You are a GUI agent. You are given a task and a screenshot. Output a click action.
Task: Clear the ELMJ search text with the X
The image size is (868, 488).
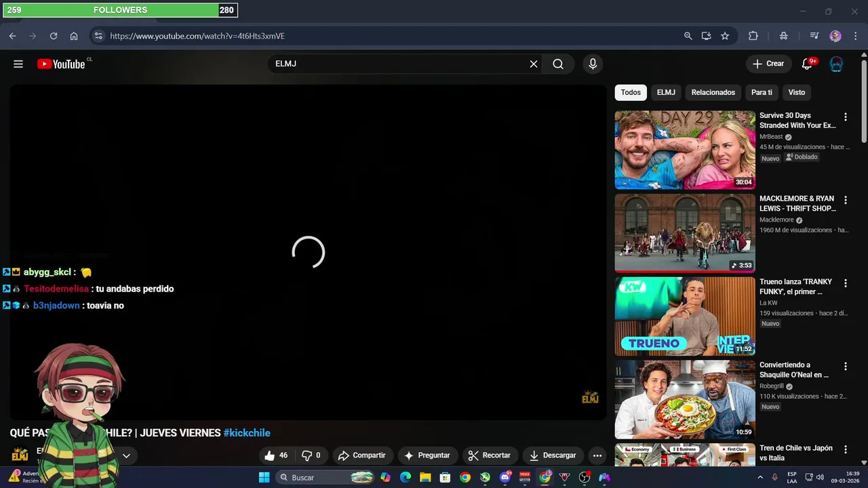click(x=534, y=64)
